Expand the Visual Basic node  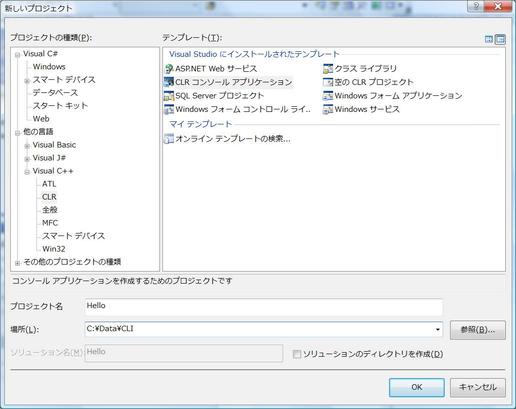(x=27, y=146)
